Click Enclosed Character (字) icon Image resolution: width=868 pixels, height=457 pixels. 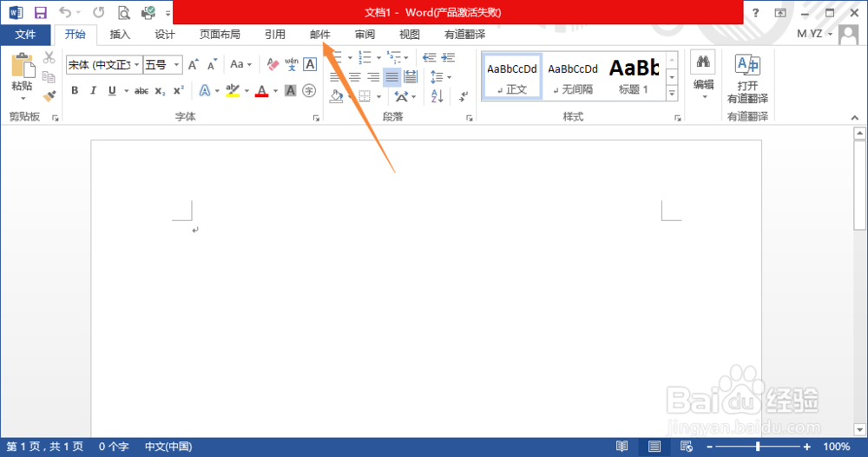pyautogui.click(x=310, y=90)
